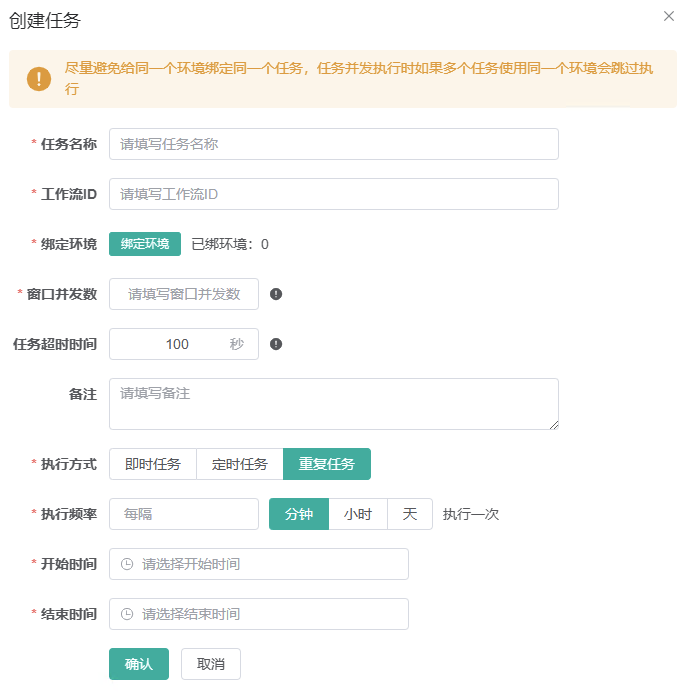Click 确认 to submit the task

[139, 664]
